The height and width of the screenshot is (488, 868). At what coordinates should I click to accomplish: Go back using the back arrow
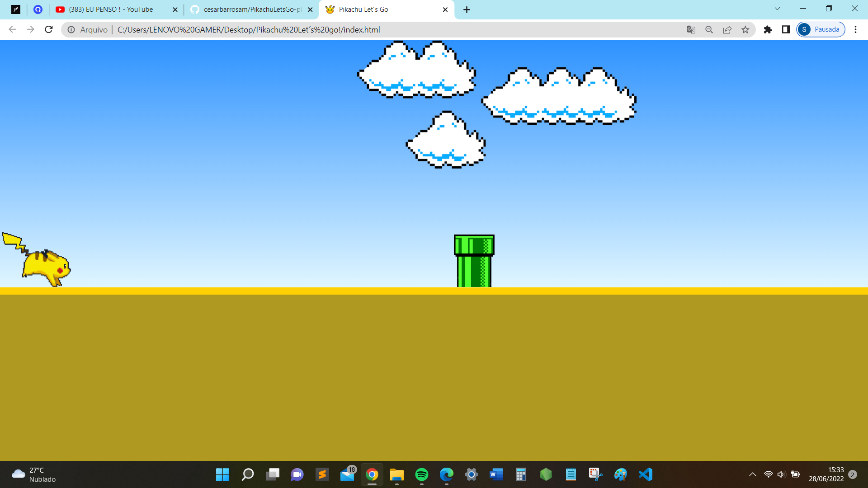point(12,29)
